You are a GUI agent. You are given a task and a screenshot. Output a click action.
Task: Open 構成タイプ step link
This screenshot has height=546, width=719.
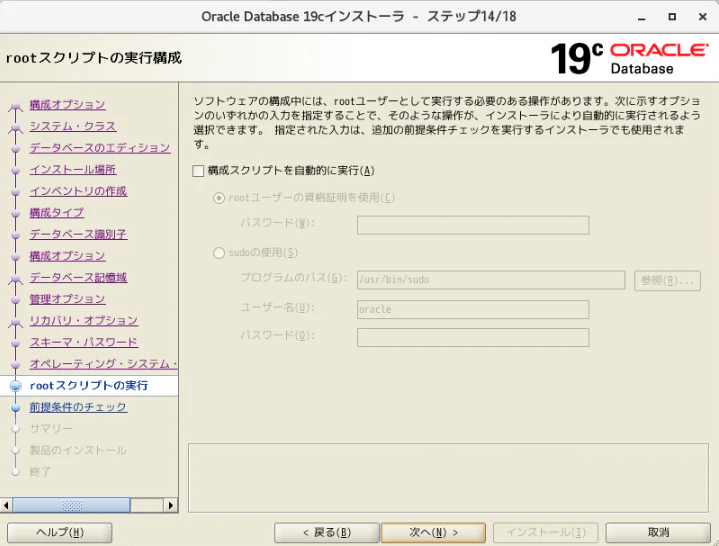[56, 212]
